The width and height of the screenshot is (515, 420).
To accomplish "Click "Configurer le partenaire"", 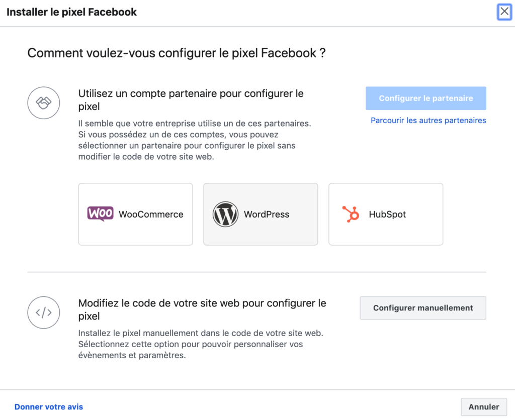I will point(425,98).
